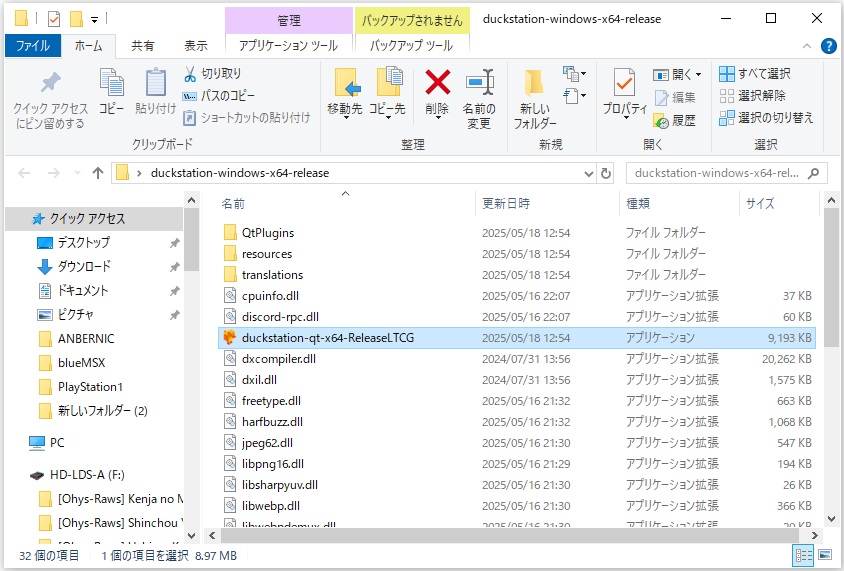Switch to details view icon in status bar
Image resolution: width=844 pixels, height=571 pixels.
pos(804,555)
